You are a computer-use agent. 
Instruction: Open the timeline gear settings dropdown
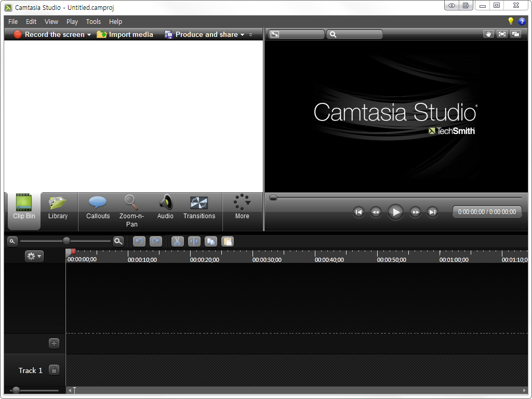click(34, 256)
